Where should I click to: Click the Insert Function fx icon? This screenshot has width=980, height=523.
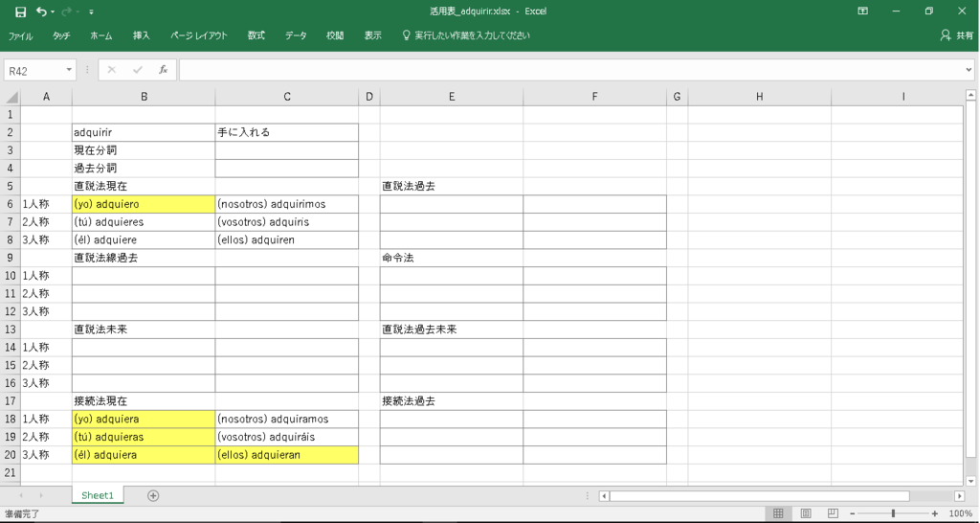coord(163,70)
